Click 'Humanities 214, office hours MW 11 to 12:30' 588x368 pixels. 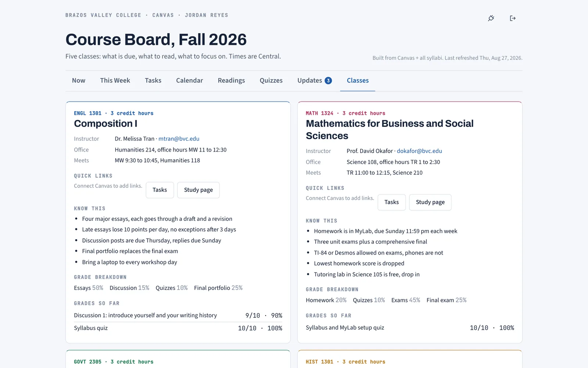tap(171, 150)
